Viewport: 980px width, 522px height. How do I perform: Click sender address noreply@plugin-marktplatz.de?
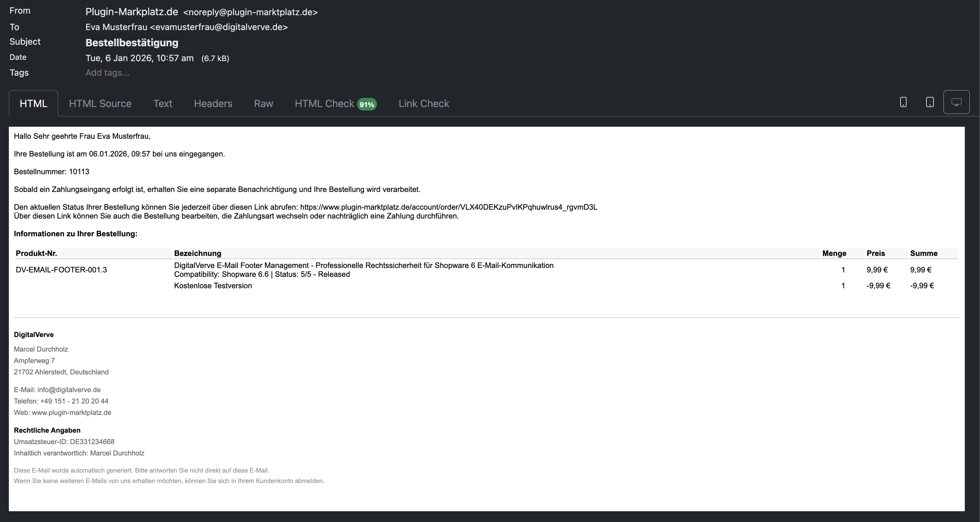click(250, 12)
